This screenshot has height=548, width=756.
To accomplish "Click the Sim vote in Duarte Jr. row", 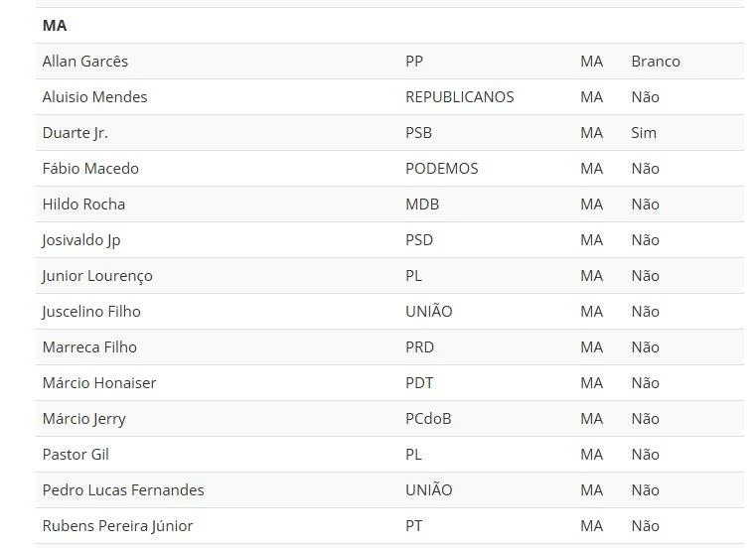I will 644,133.
